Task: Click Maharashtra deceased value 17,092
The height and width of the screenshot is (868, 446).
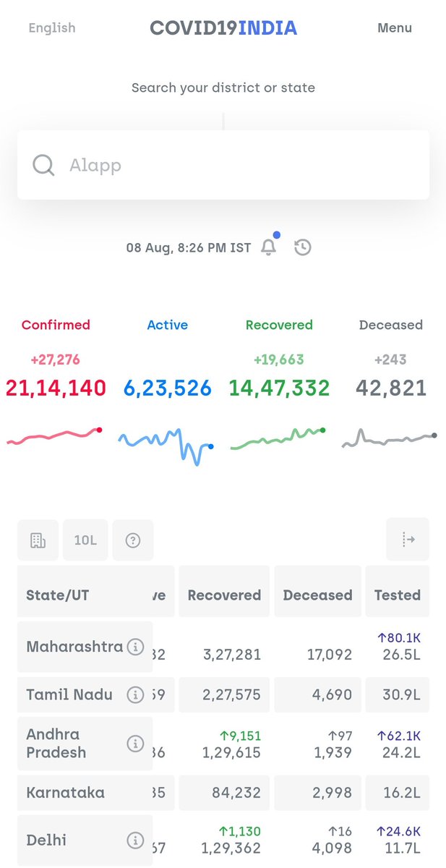Action: [x=328, y=655]
